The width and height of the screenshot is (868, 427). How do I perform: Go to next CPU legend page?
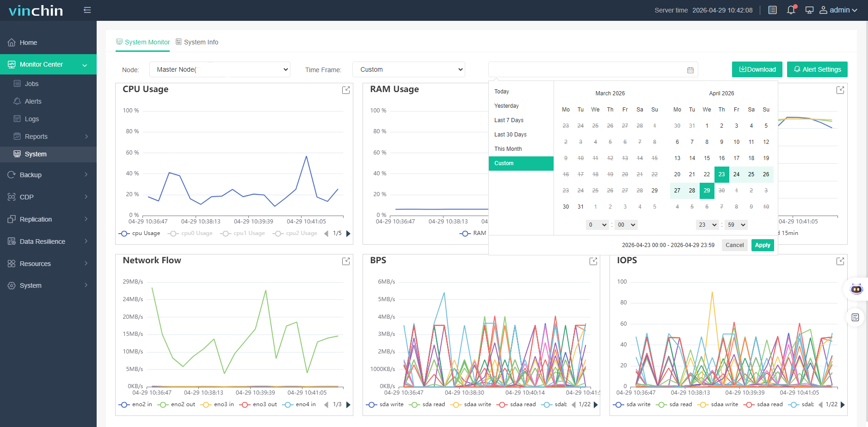coord(349,234)
